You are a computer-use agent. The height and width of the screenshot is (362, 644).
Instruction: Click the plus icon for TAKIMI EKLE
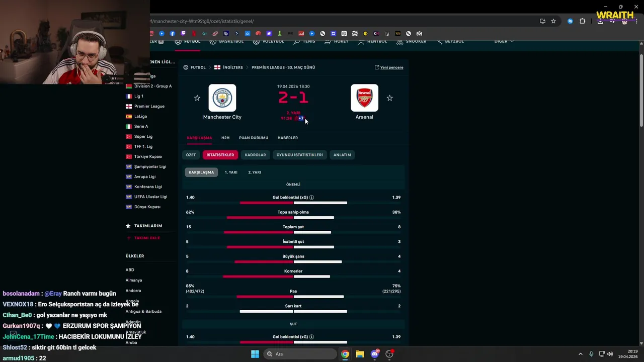click(129, 238)
